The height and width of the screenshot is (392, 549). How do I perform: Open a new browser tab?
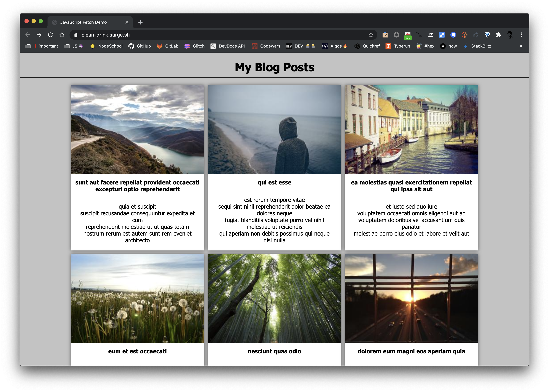pyautogui.click(x=140, y=23)
